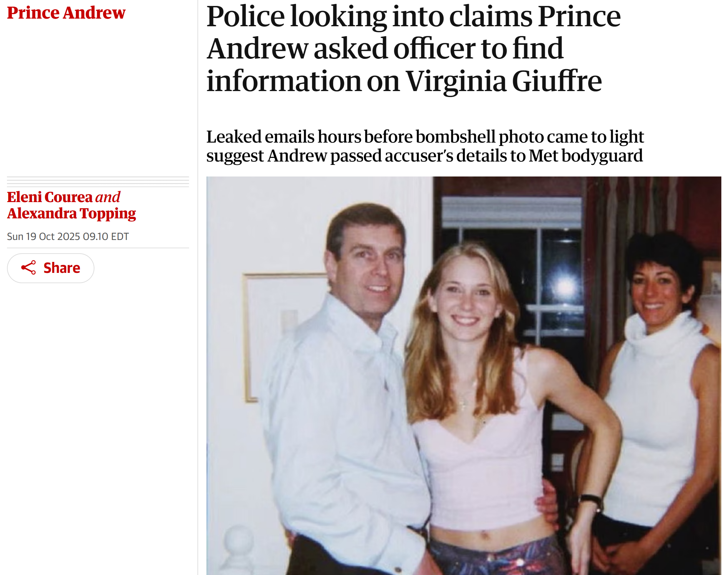The height and width of the screenshot is (575, 728).
Task: Click the article headline about police claims
Action: pyautogui.click(x=413, y=49)
